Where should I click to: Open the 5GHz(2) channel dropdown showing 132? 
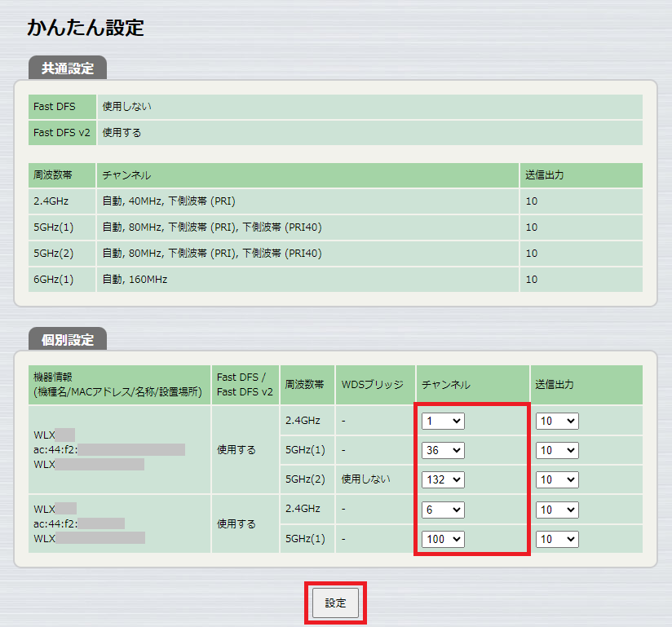click(442, 479)
